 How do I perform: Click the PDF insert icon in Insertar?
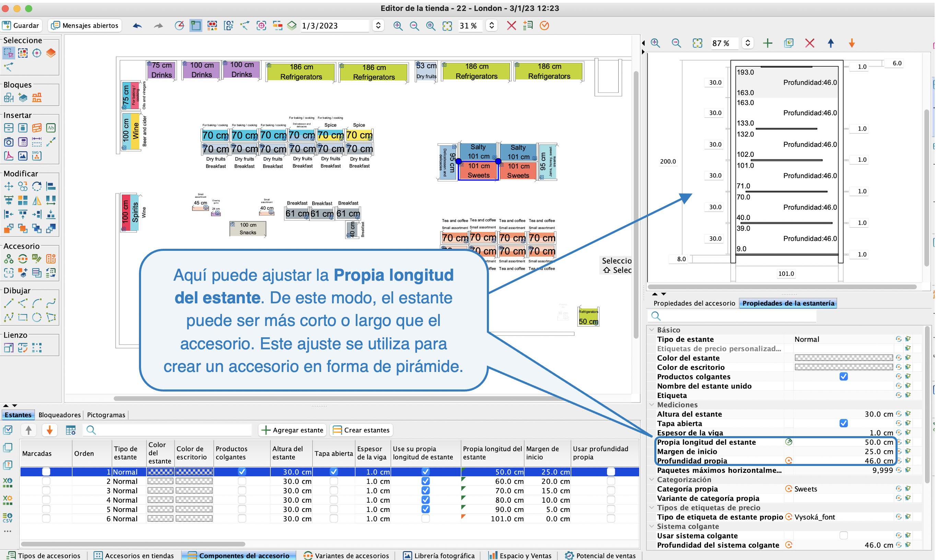[9, 155]
